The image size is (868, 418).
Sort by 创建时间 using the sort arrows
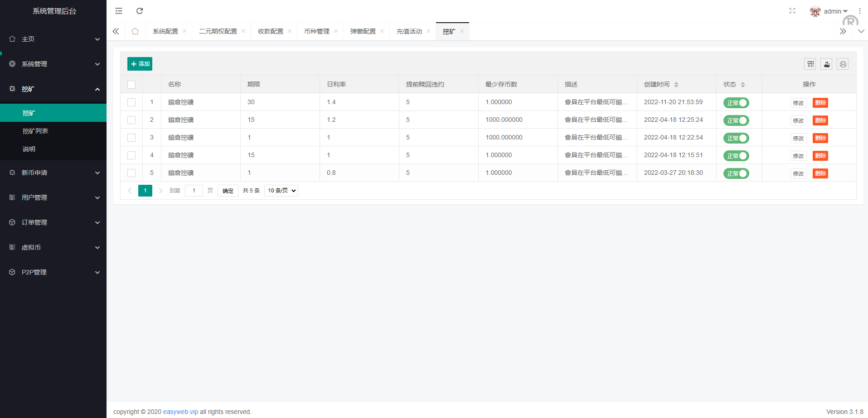676,85
